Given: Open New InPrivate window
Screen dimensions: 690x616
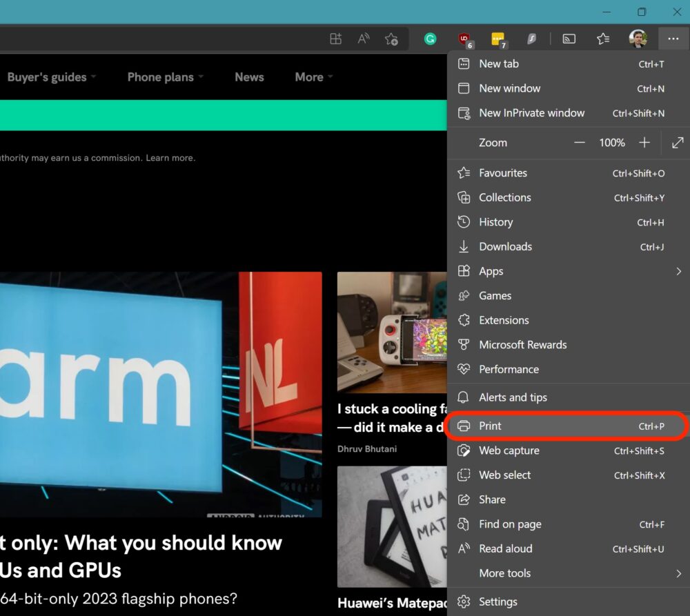Looking at the screenshot, I should click(531, 112).
